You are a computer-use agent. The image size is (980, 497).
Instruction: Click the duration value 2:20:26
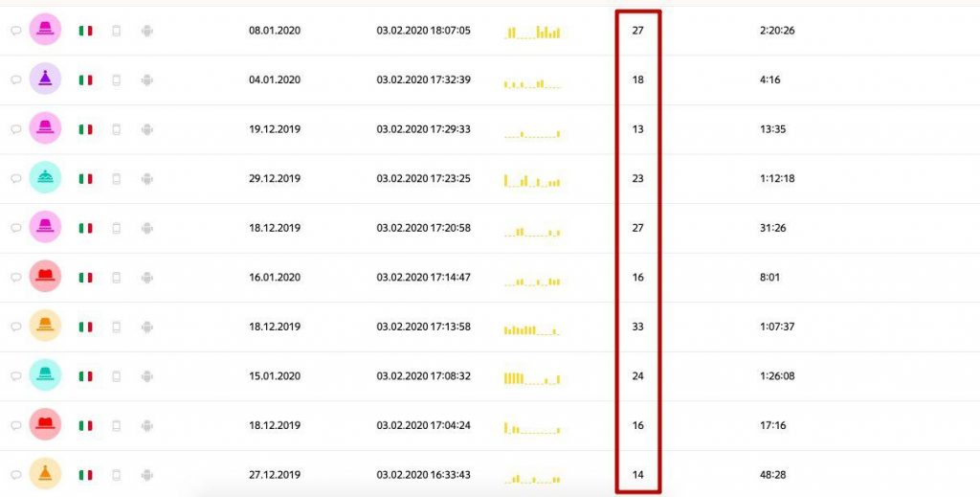(777, 30)
